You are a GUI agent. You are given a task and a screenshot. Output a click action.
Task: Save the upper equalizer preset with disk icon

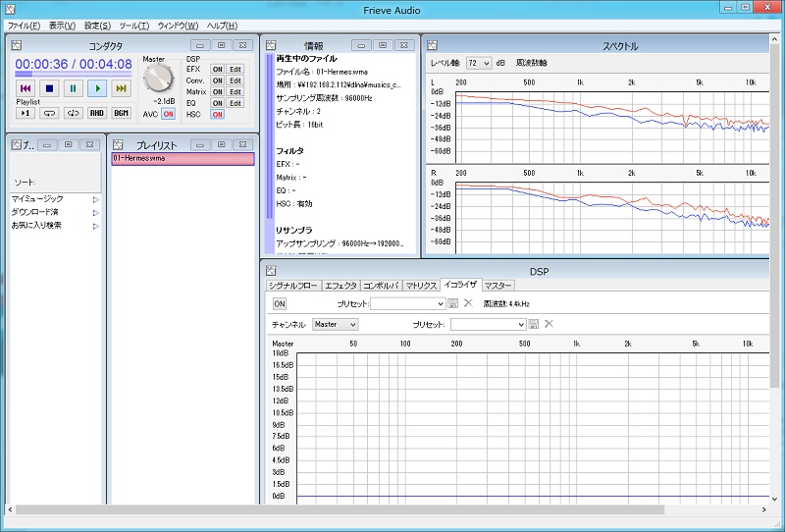tap(453, 303)
